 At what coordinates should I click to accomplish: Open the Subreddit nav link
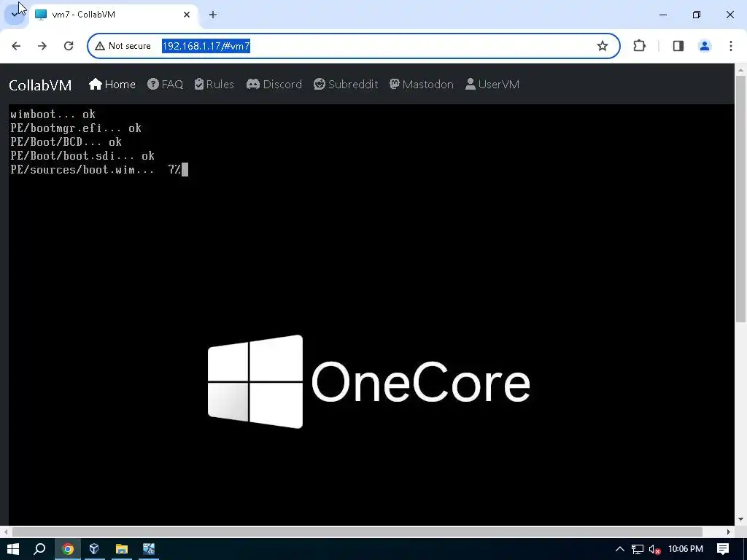point(347,85)
